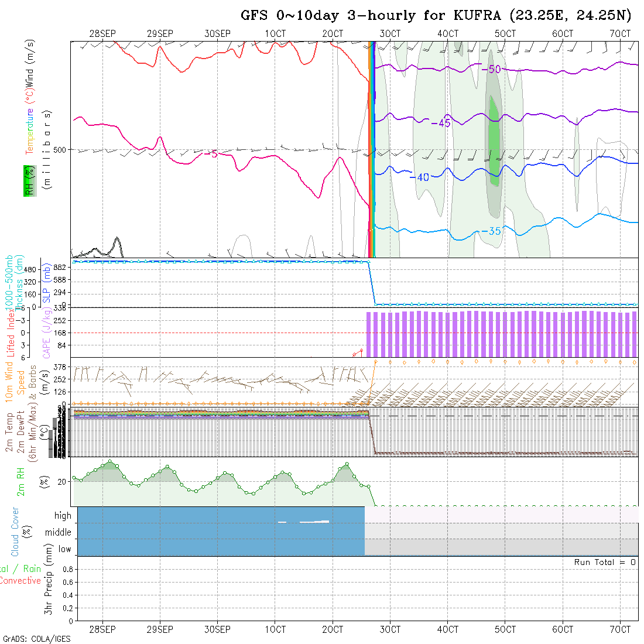Viewport: 644px width, 644px height.
Task: Click the 2m RH axis label
Action: 21,482
